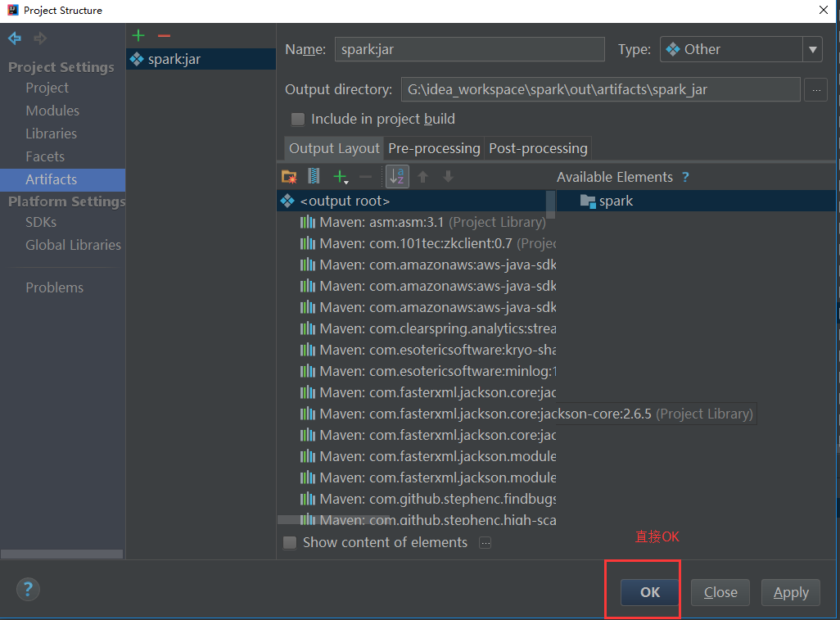This screenshot has width=840, height=620.
Task: Add copy of element with plus dropdown
Action: (341, 176)
